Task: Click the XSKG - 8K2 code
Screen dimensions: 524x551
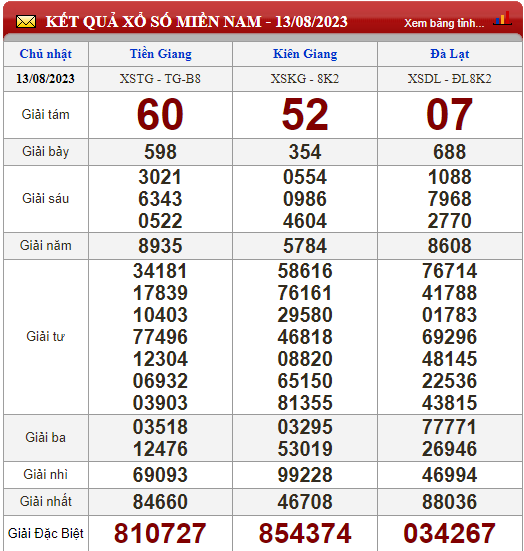Action: coord(305,79)
